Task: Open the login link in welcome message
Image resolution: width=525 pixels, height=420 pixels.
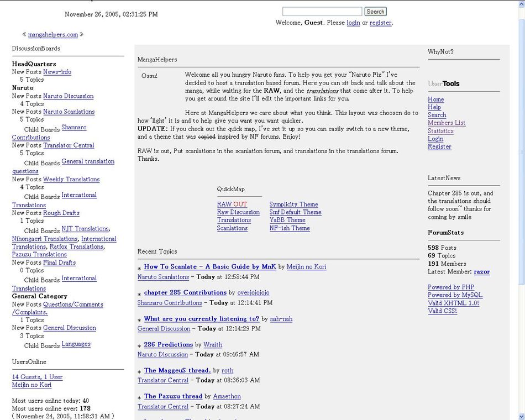Action: pyautogui.click(x=353, y=23)
